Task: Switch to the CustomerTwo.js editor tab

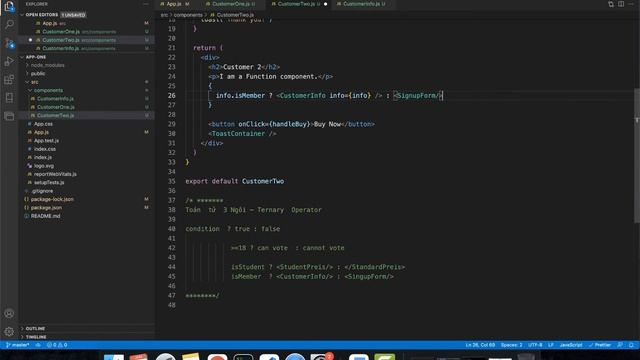Action: [296, 4]
